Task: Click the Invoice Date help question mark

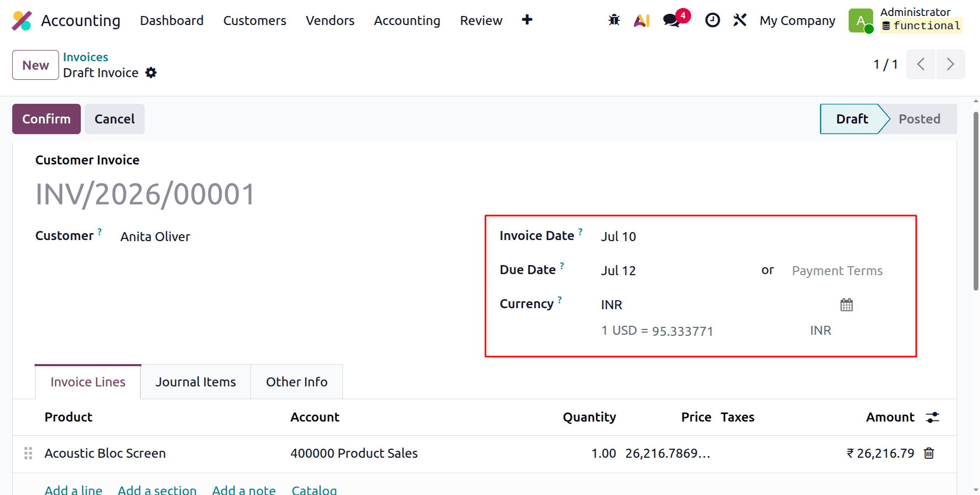Action: [581, 232]
